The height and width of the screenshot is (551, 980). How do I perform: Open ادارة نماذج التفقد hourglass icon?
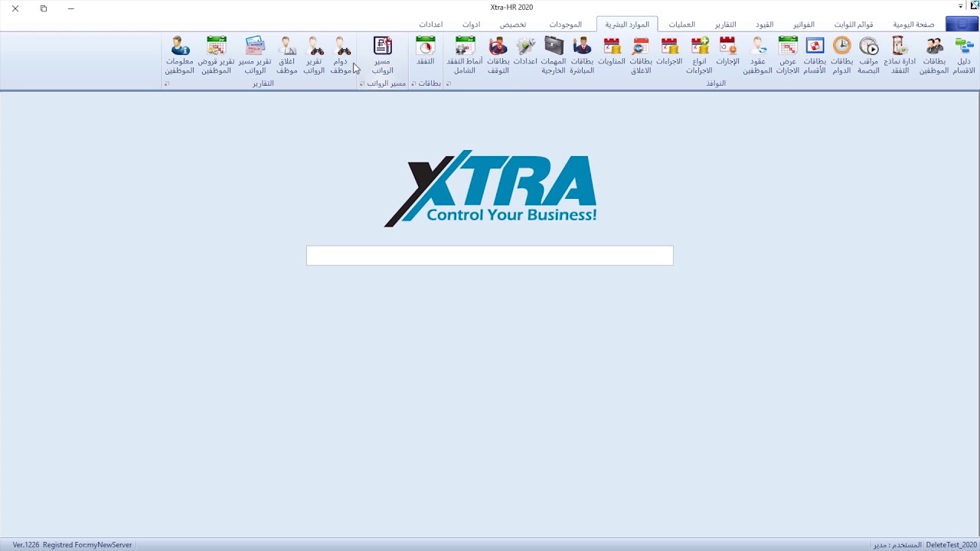pos(899,55)
